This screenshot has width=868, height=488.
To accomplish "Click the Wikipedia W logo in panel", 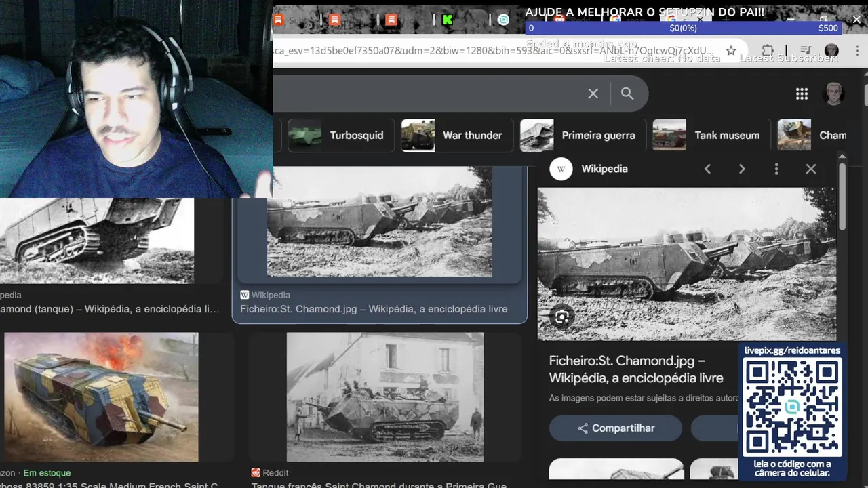I will pos(561,169).
